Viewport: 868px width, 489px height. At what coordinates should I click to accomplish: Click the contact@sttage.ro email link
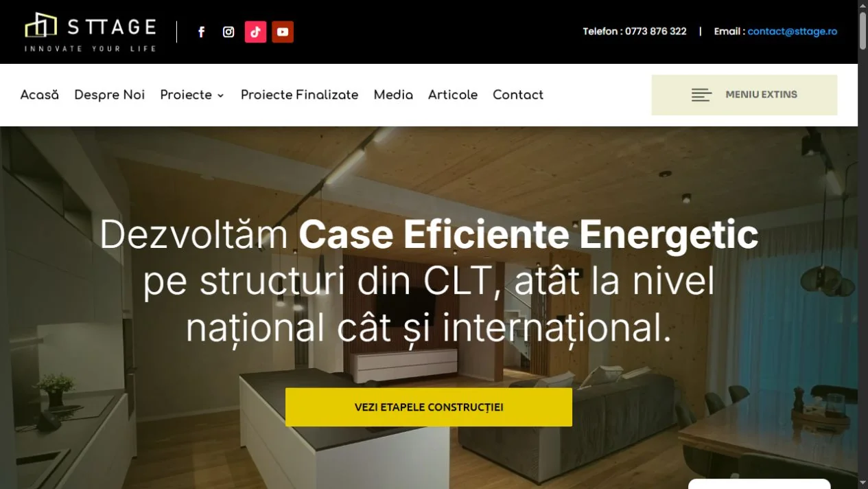tap(793, 32)
